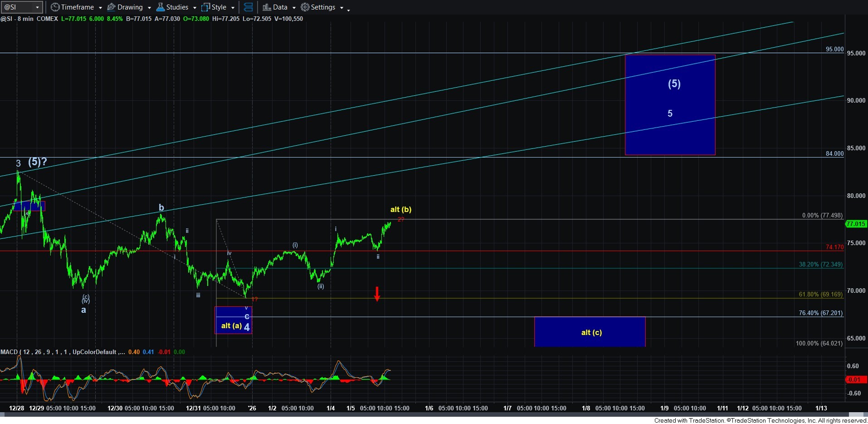Click the Data bar chart icon
Screen dimensions: 868x424
267,7
